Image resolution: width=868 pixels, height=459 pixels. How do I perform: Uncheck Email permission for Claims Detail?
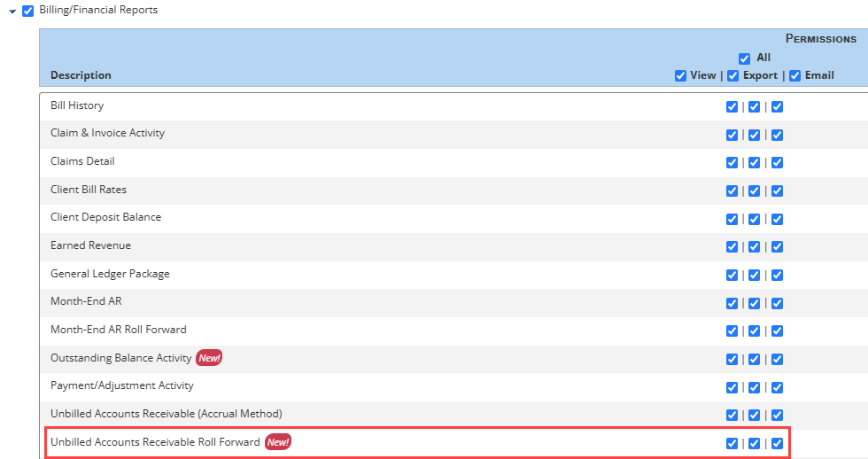777,163
